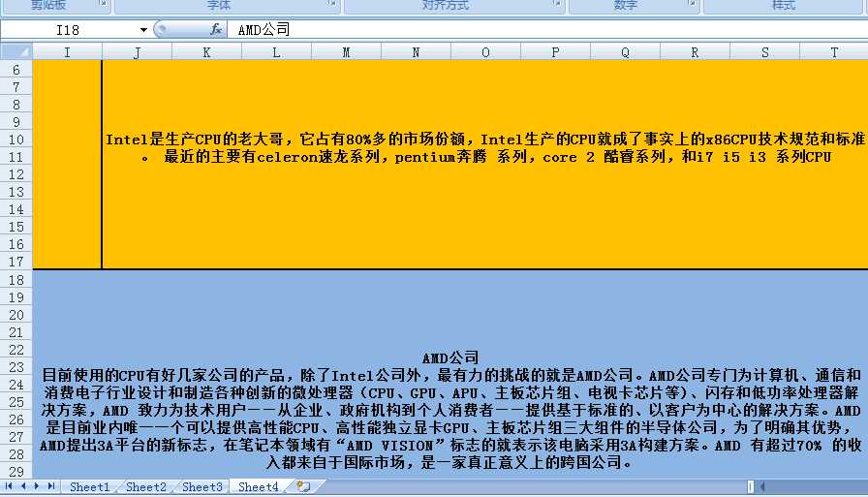
Task: Click the formula bar containing AMD公司
Action: (548, 29)
